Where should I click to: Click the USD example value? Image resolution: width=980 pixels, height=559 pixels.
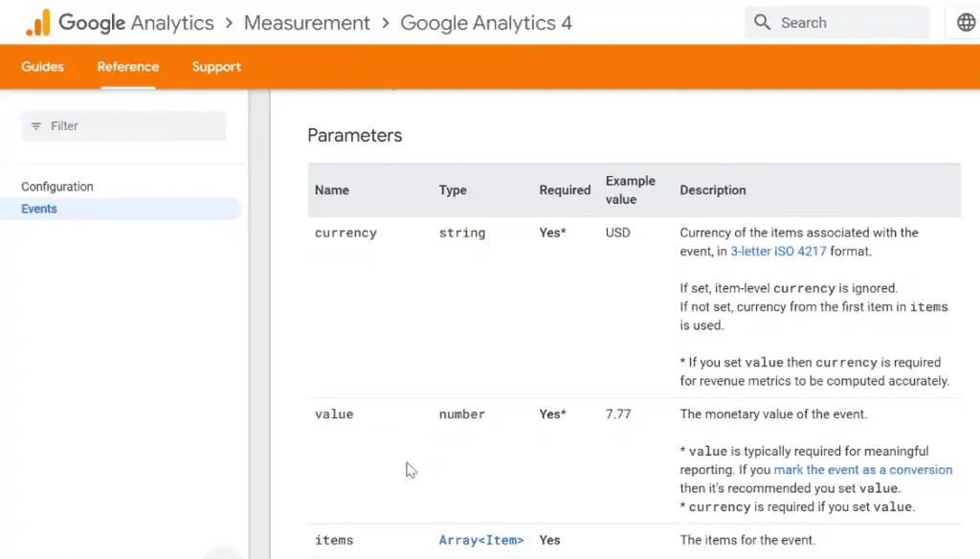(618, 233)
